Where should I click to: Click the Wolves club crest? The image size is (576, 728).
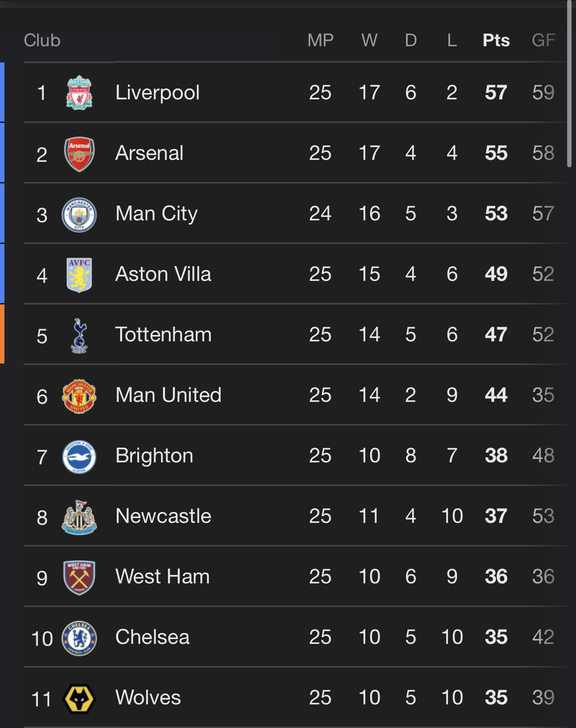[x=79, y=698]
